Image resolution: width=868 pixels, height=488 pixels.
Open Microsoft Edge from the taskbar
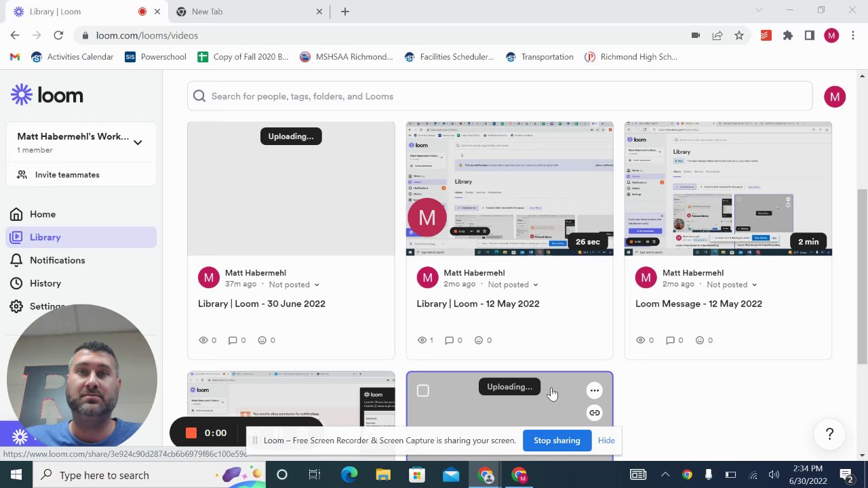pyautogui.click(x=349, y=475)
